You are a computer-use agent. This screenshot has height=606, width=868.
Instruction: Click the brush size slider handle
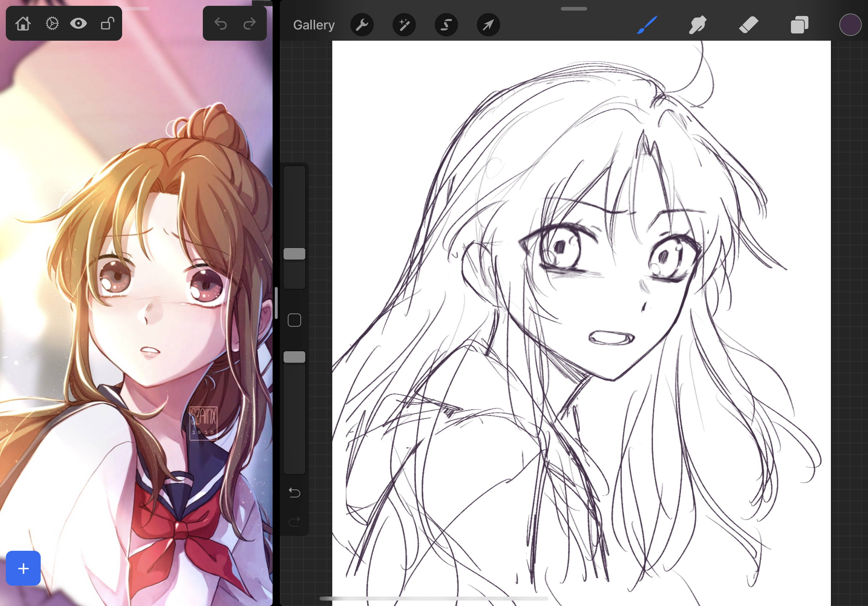tap(294, 254)
